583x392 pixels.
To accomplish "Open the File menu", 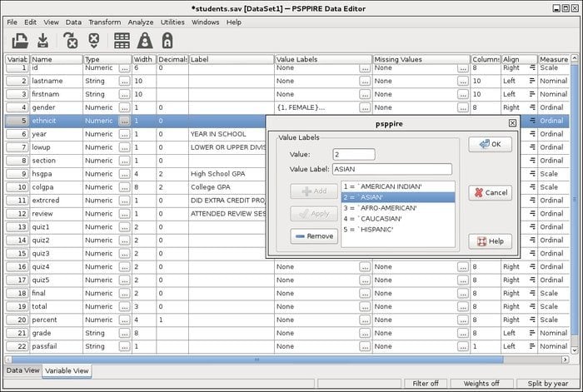I will point(12,22).
